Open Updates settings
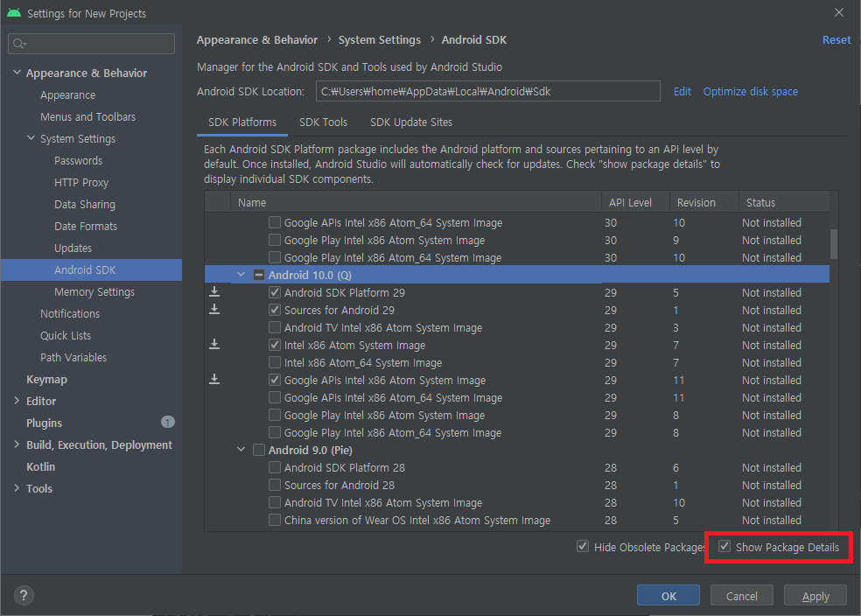Screen dimensions: 861x616 click(x=73, y=248)
